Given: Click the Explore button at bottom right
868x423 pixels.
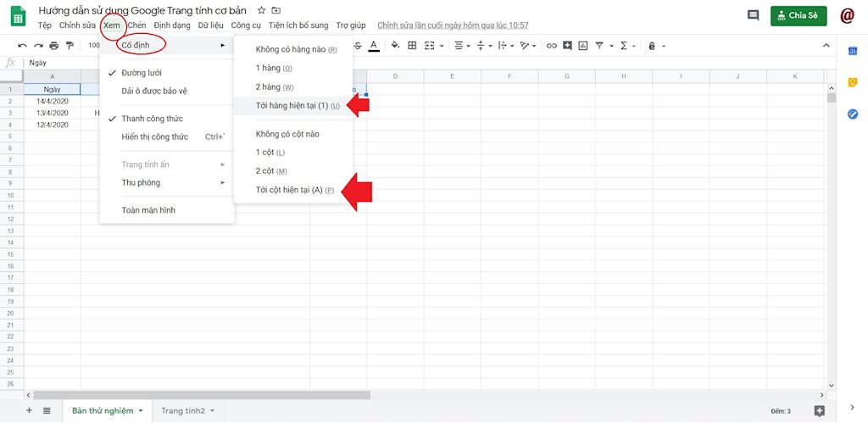Looking at the screenshot, I should coord(820,411).
